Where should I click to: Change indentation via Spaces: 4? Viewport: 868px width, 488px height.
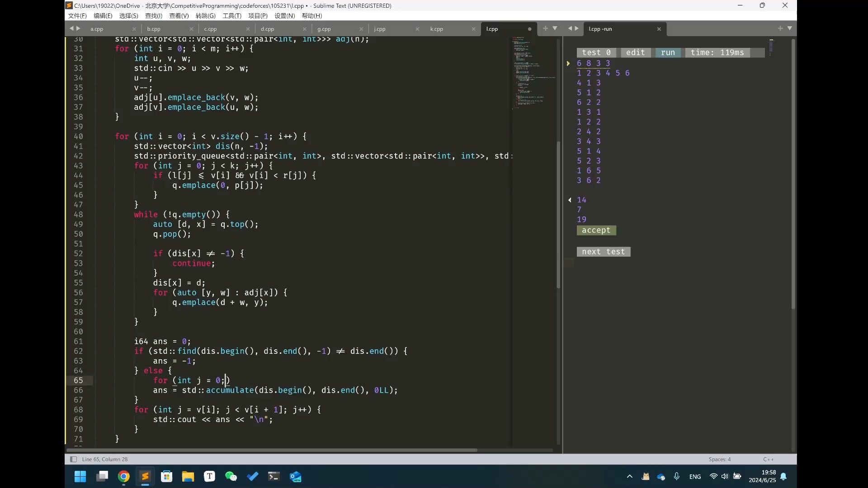720,459
